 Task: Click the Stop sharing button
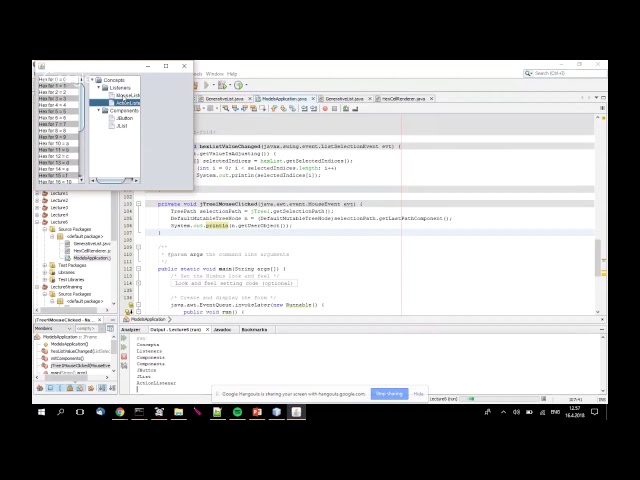(389, 394)
